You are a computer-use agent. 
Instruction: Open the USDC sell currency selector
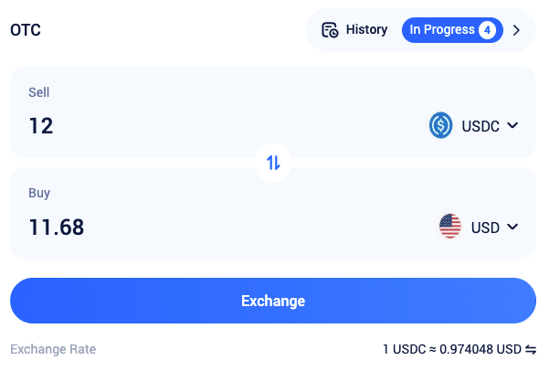(473, 125)
